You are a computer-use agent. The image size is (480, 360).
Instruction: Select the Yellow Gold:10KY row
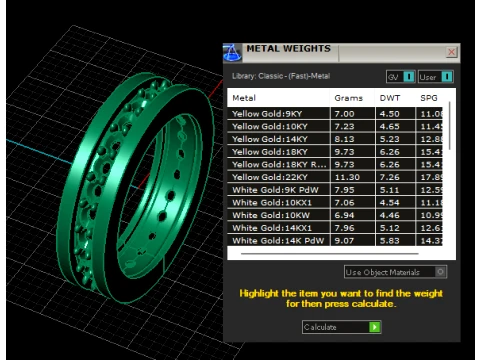click(x=335, y=126)
